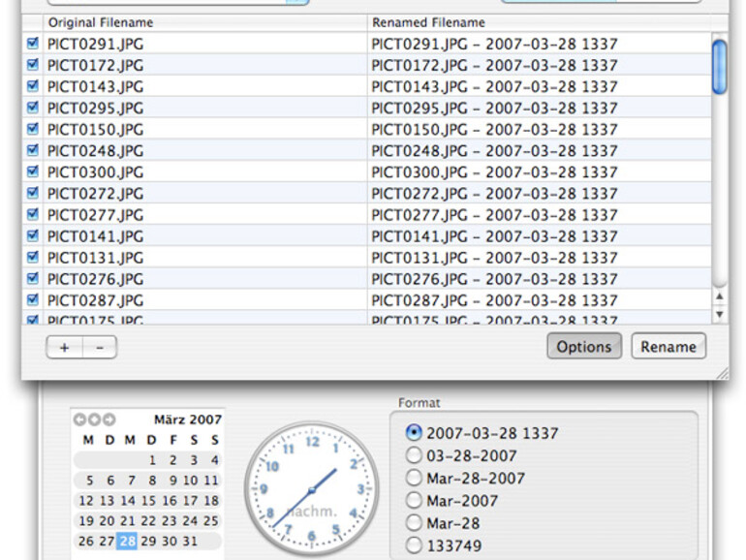
Task: Click the scroll up arrow of file list
Action: click(719, 297)
